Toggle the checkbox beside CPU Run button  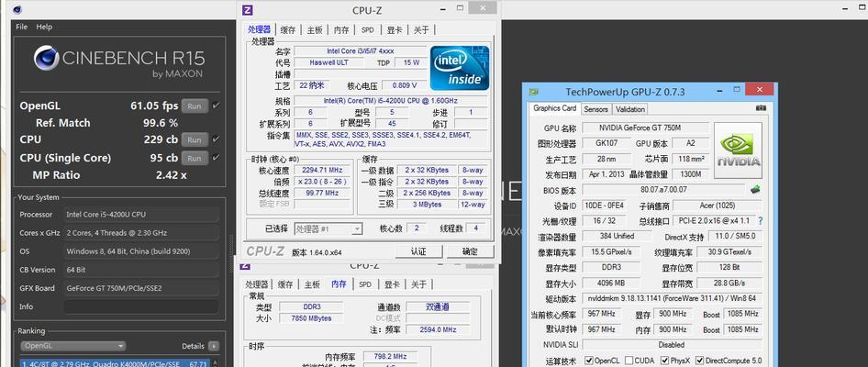pos(216,139)
